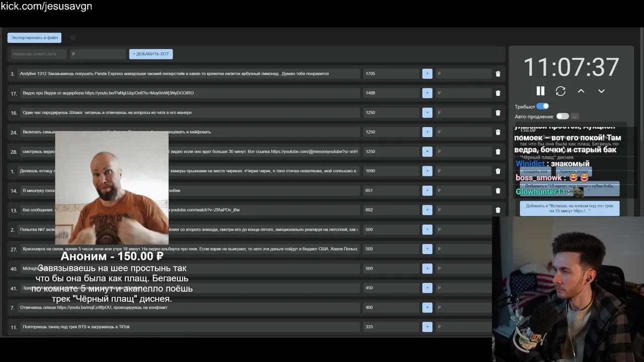644x362 pixels.
Task: Click the 1090 amount of lot 1
Action: [391, 171]
